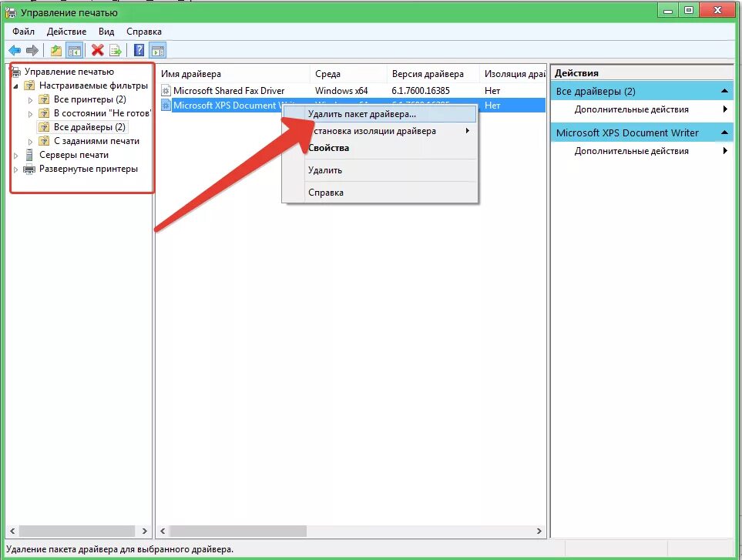Click the driver list scroll-right arrow
The height and width of the screenshot is (560, 742).
coord(539,531)
